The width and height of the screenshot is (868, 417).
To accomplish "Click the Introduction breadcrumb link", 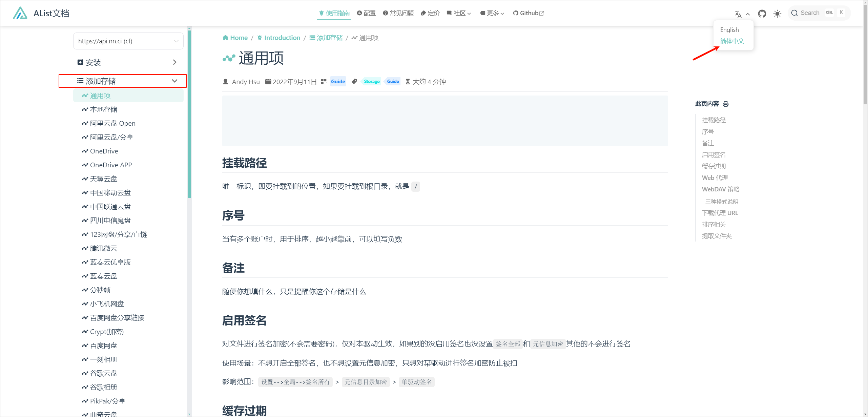I will tap(282, 38).
